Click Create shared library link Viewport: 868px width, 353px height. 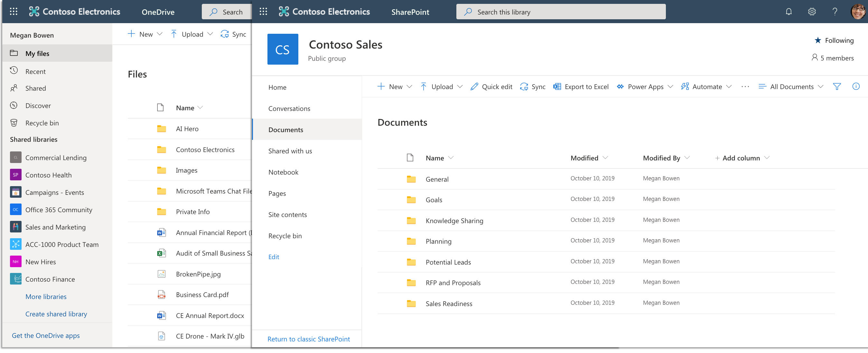coord(56,314)
